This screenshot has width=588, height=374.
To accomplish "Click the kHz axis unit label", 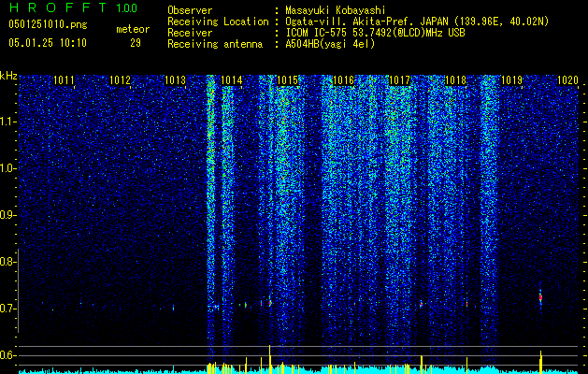I will click(x=8, y=76).
